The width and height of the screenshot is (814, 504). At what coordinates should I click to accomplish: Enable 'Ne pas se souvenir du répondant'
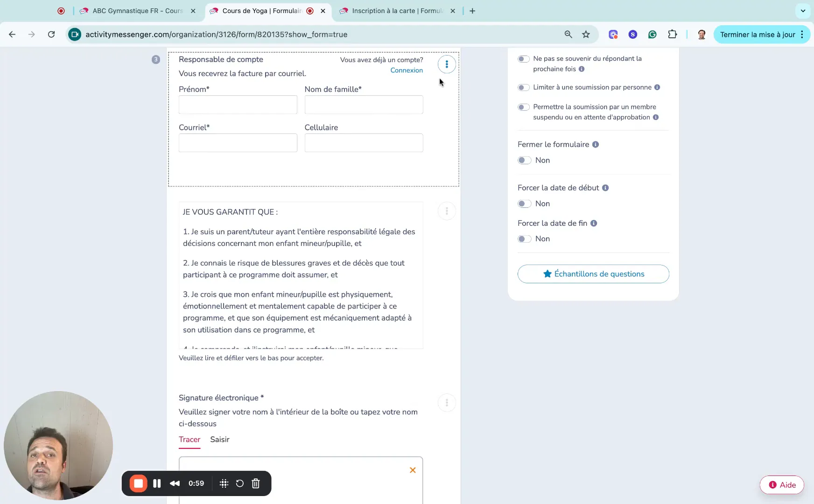coord(524,59)
